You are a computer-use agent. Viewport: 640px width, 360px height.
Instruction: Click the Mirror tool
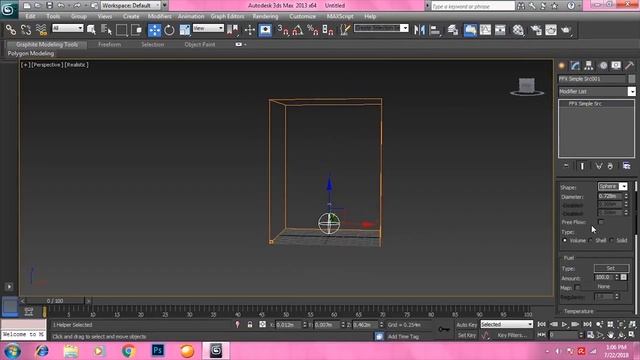coord(419,30)
